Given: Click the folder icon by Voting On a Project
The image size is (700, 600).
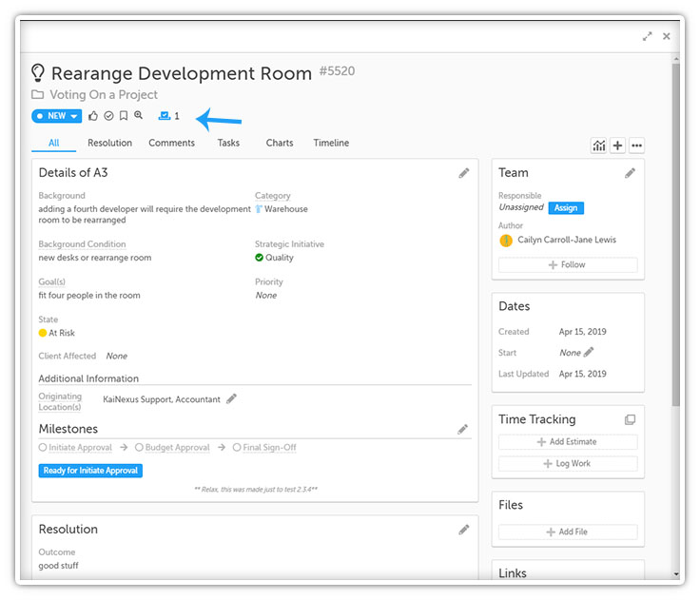Looking at the screenshot, I should tap(37, 95).
